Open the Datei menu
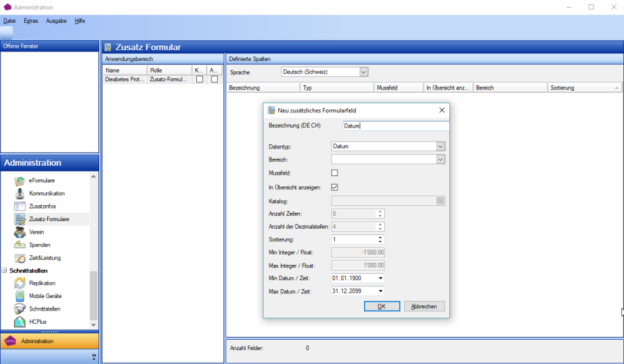Image resolution: width=624 pixels, height=364 pixels. coord(10,21)
